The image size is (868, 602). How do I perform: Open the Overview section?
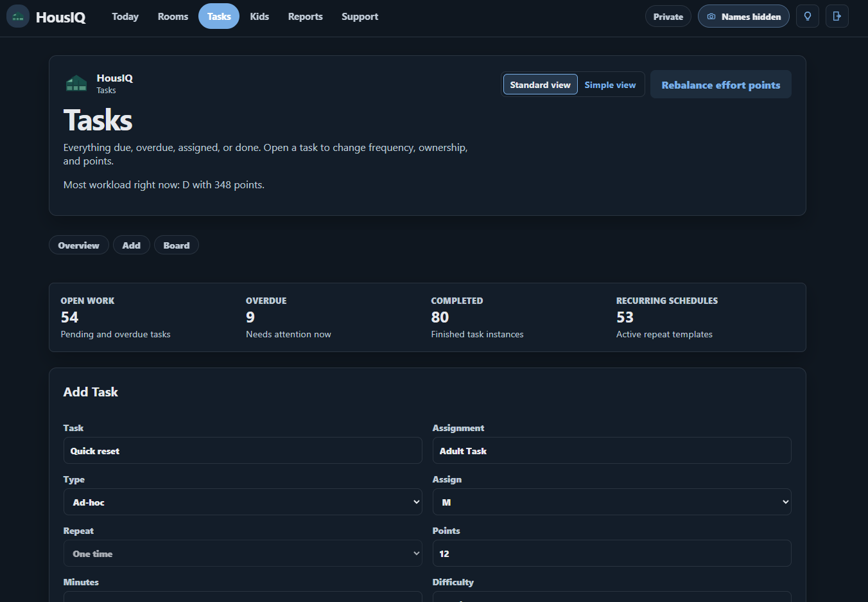click(x=78, y=245)
